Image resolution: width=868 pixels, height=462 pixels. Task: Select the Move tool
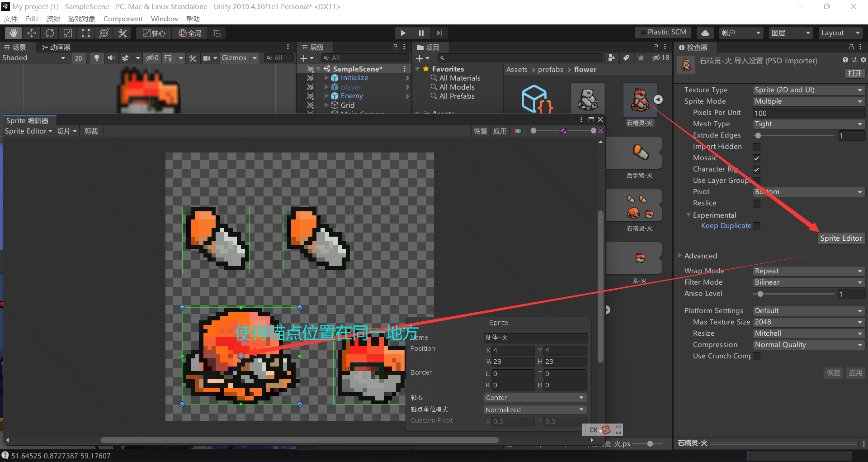(x=31, y=33)
